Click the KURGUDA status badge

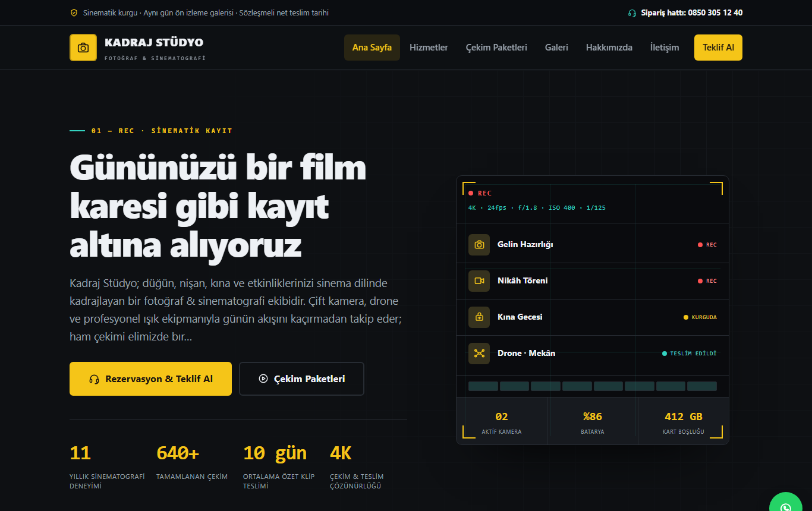pyautogui.click(x=700, y=317)
